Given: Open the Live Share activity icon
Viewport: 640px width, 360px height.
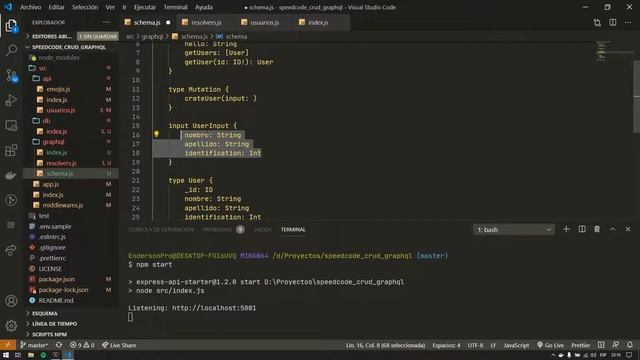Looking at the screenshot, I should [x=11, y=250].
